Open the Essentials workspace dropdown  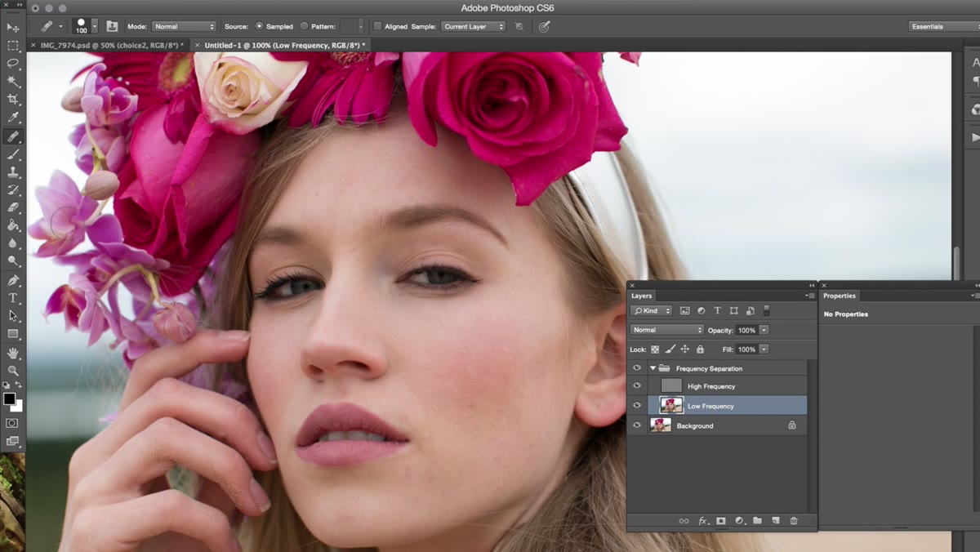click(942, 26)
